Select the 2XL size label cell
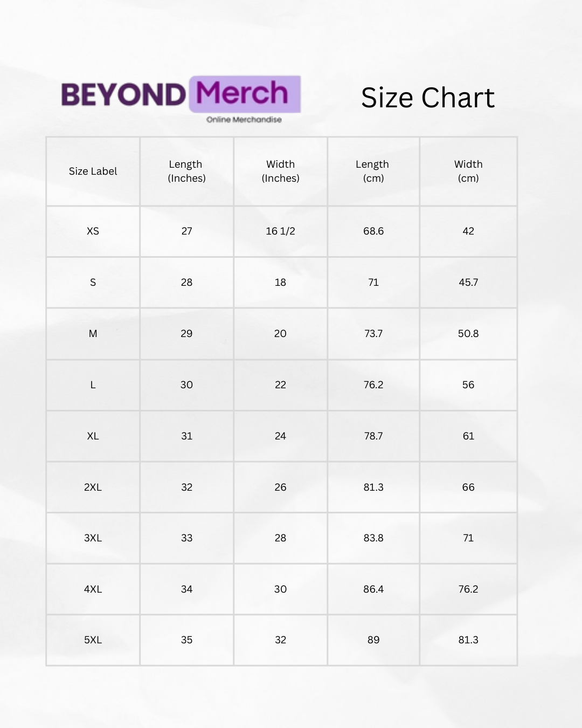Viewport: 582px width, 728px height. coord(93,487)
